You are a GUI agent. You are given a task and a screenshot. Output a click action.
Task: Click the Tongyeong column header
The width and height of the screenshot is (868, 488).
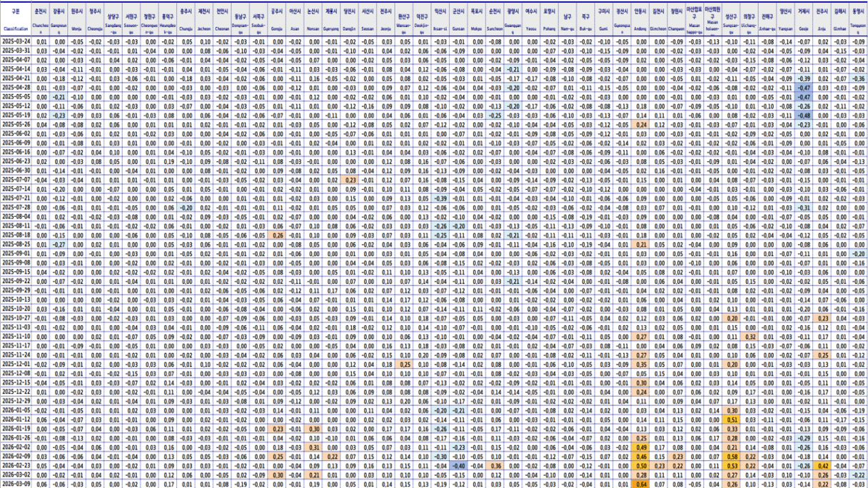(x=858, y=20)
